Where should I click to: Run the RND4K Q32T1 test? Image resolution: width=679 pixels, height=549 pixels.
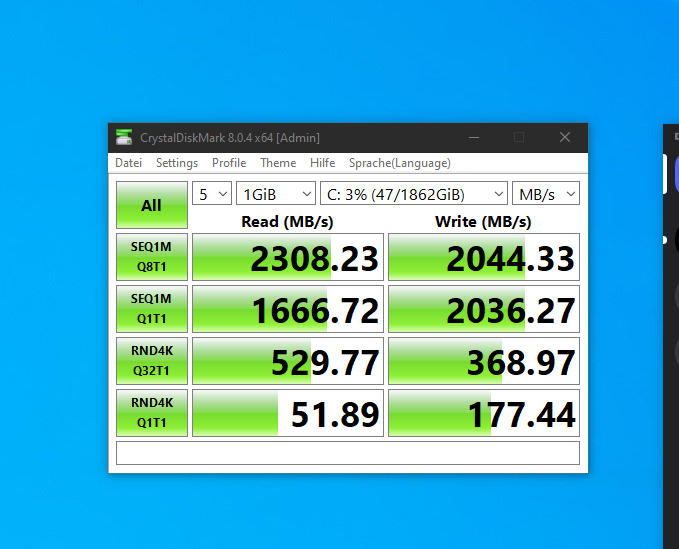click(152, 361)
